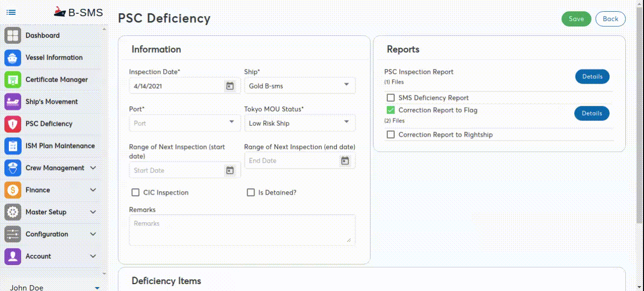Viewport: 644px width, 291px height.
Task: Click the hamburger menu icon
Action: point(11,12)
